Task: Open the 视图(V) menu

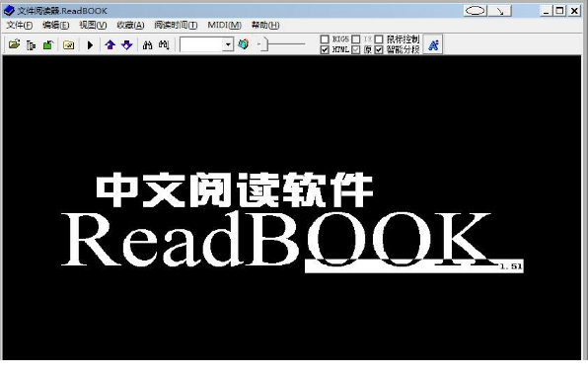Action: [x=93, y=25]
